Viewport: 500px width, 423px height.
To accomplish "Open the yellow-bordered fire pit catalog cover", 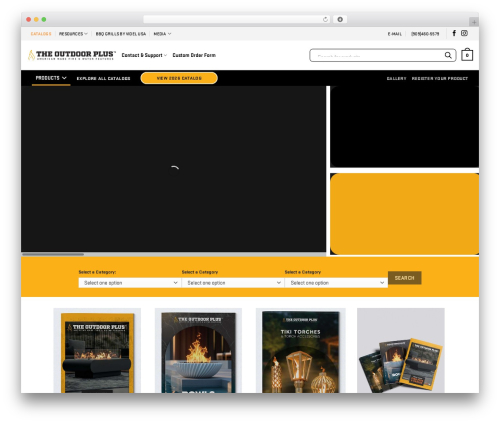I will pyautogui.click(x=97, y=351).
